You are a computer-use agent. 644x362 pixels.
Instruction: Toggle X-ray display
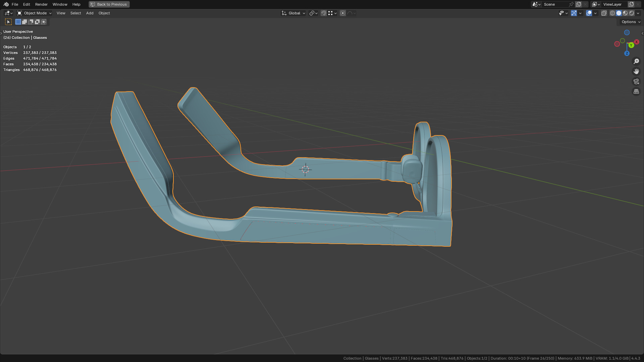(604, 13)
